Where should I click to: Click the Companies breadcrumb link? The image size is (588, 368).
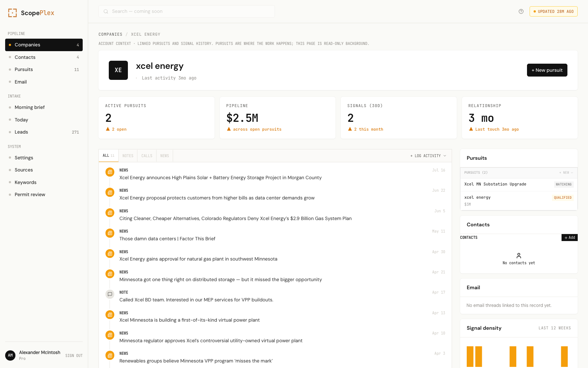[x=110, y=35]
